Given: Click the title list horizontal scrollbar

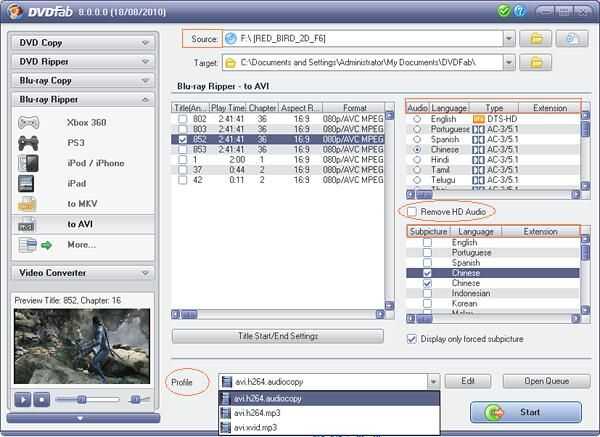Looking at the screenshot, I should pyautogui.click(x=278, y=315).
